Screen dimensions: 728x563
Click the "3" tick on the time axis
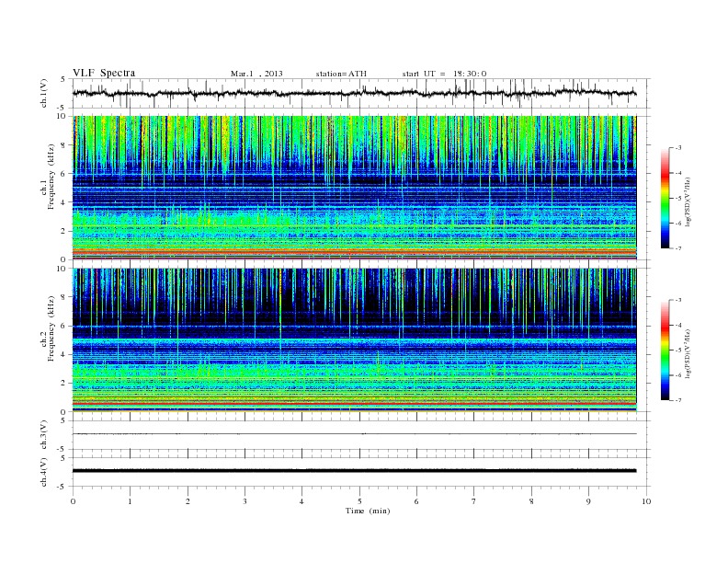click(245, 501)
